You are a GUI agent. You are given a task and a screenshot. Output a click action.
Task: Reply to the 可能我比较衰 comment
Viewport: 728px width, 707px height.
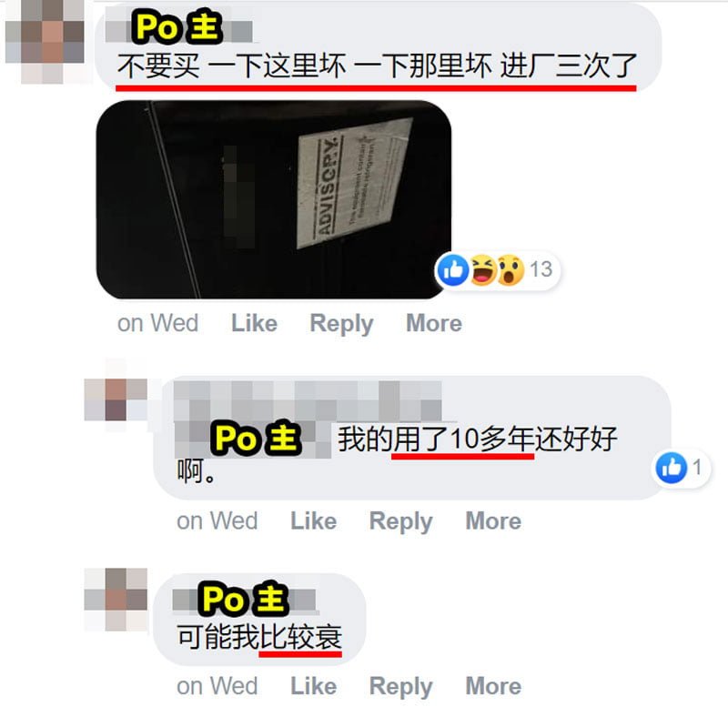(x=400, y=686)
